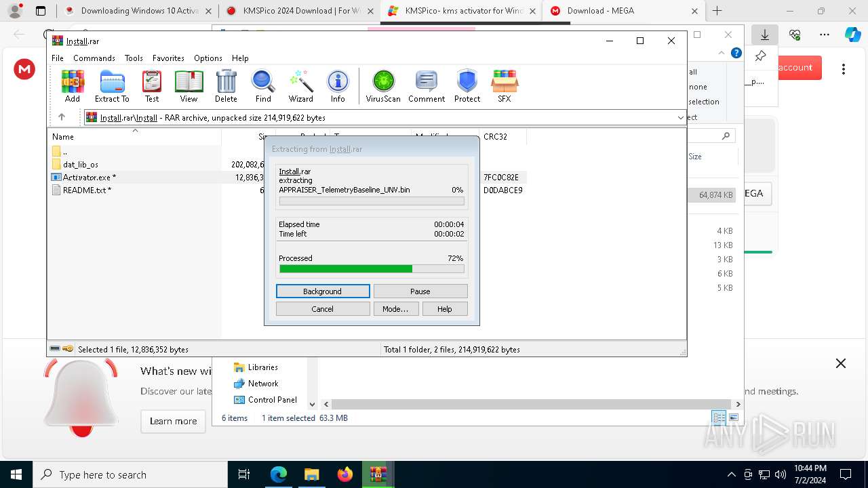Screen dimensions: 868x488
Task: Open the Commands menu
Action: [94, 58]
